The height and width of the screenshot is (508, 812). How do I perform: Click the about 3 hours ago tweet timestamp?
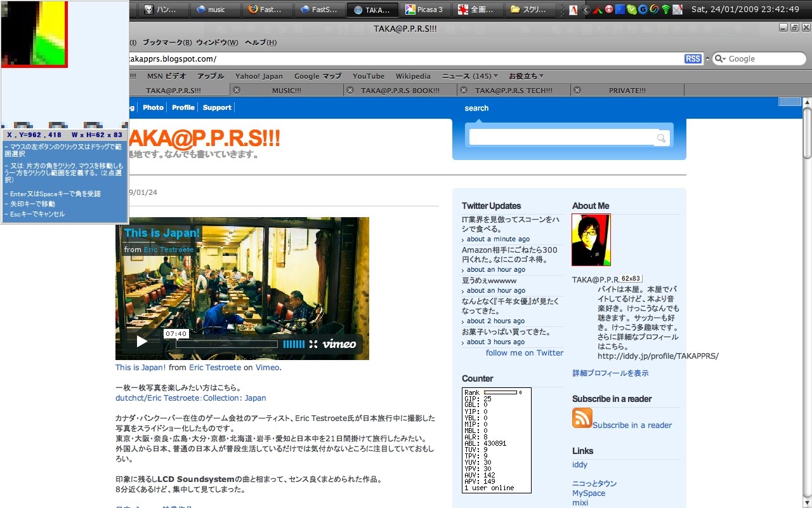[x=495, y=342]
